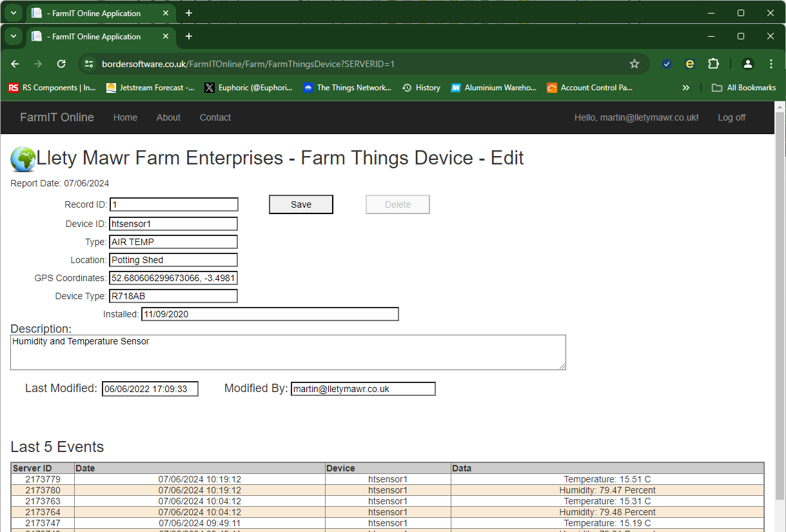
Task: Click the Last Modified field
Action: (150, 389)
